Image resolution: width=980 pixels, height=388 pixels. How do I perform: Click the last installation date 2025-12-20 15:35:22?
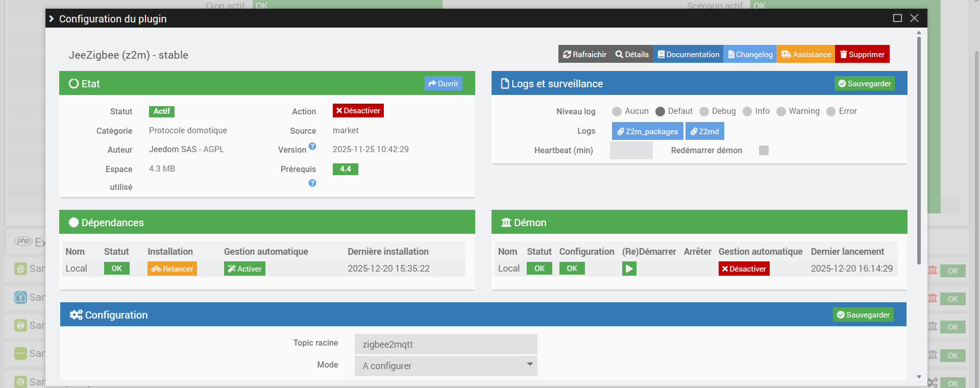[388, 269]
